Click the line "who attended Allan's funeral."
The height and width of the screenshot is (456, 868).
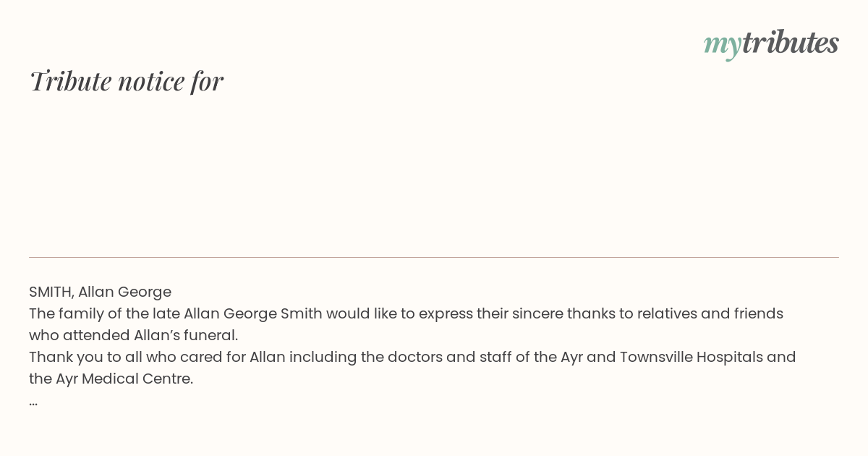[133, 335]
